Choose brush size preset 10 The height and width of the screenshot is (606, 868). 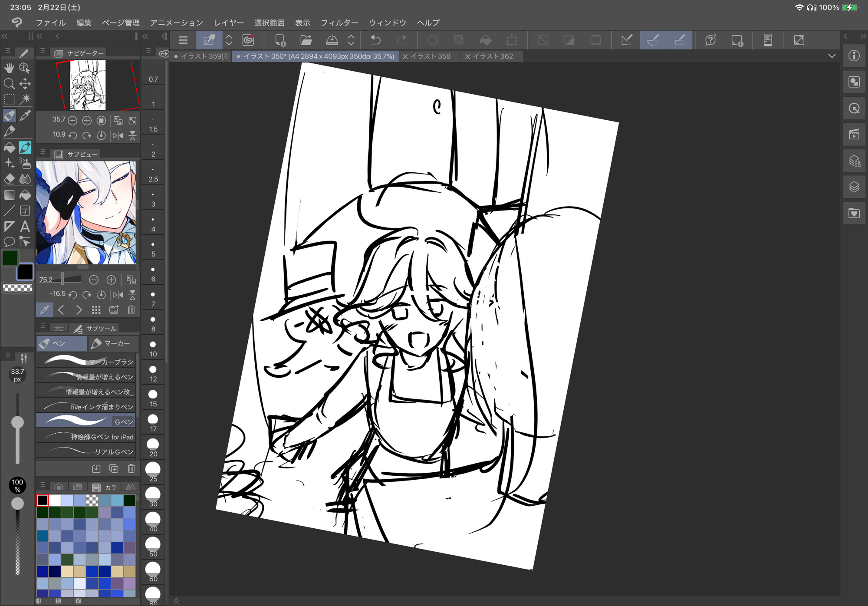coord(153,348)
